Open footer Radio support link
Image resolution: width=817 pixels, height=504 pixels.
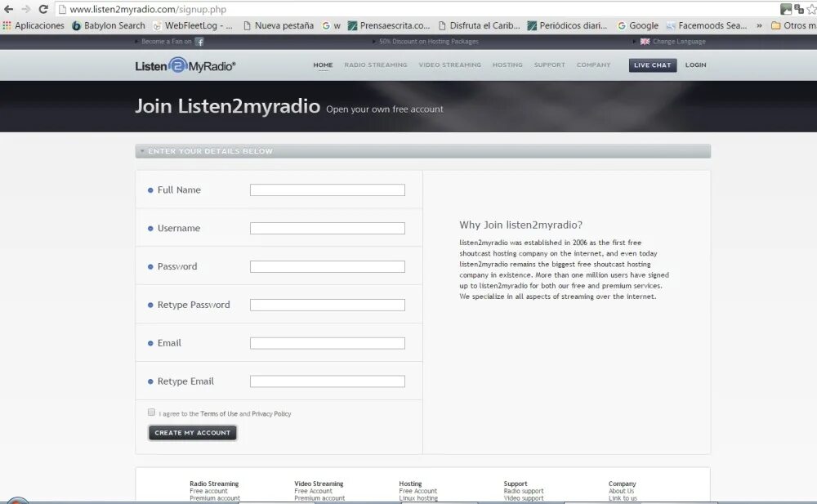click(524, 491)
